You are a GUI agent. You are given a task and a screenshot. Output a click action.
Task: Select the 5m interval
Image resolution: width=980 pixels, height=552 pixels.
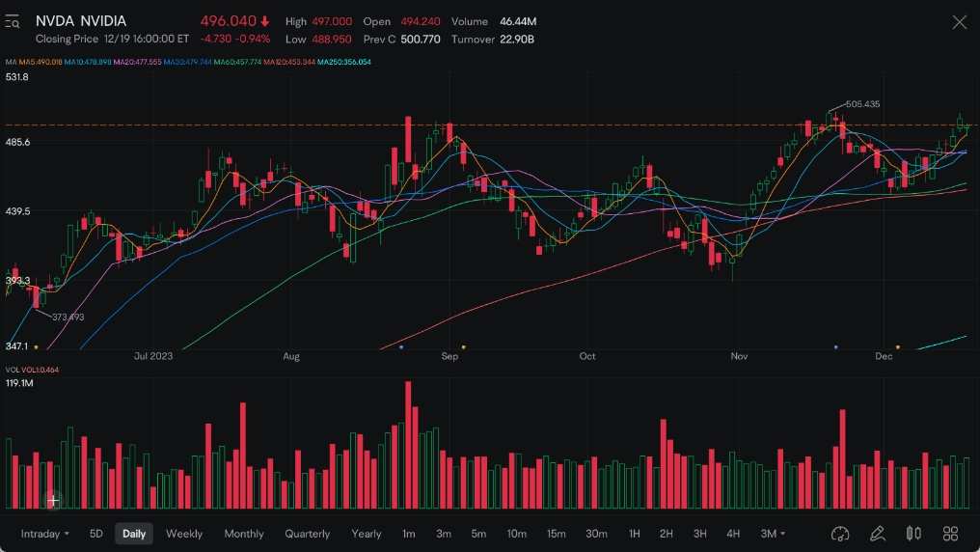478,534
